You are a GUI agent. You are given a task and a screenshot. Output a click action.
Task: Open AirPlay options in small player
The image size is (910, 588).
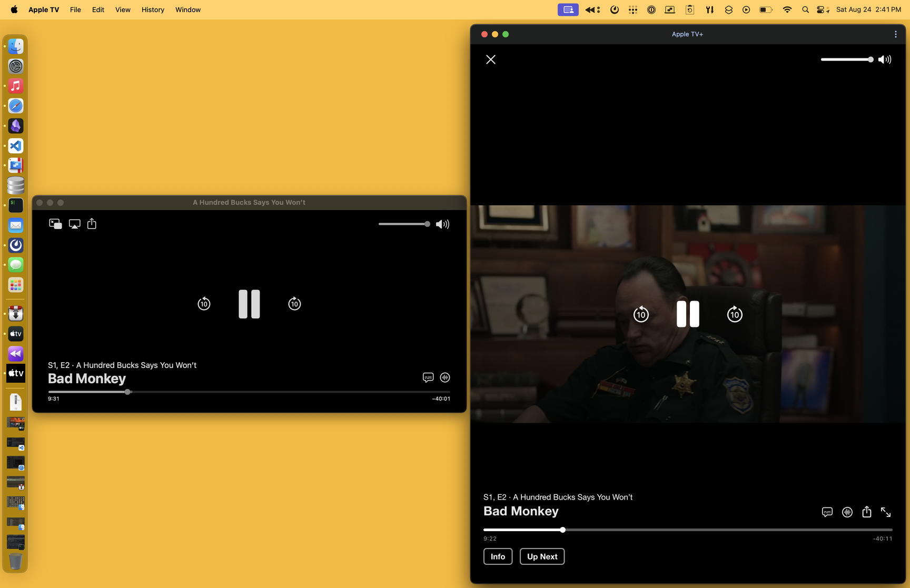pyautogui.click(x=75, y=224)
